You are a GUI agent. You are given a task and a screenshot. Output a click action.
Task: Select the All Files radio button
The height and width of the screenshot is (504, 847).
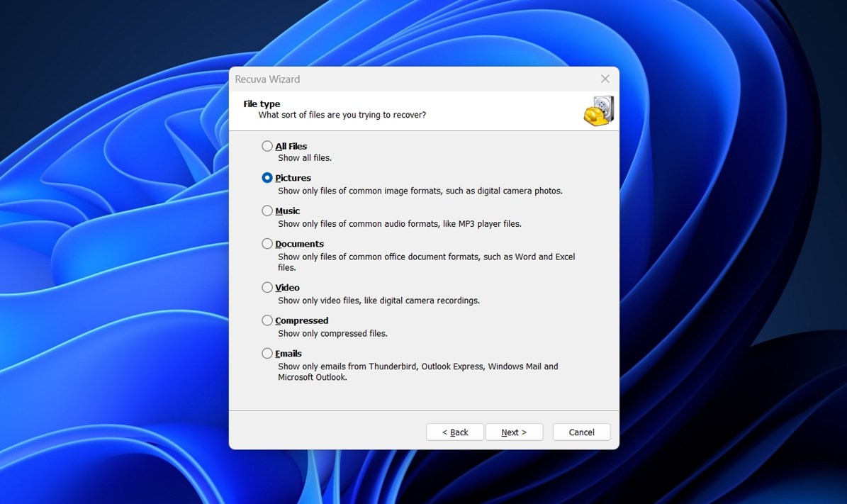tap(267, 146)
